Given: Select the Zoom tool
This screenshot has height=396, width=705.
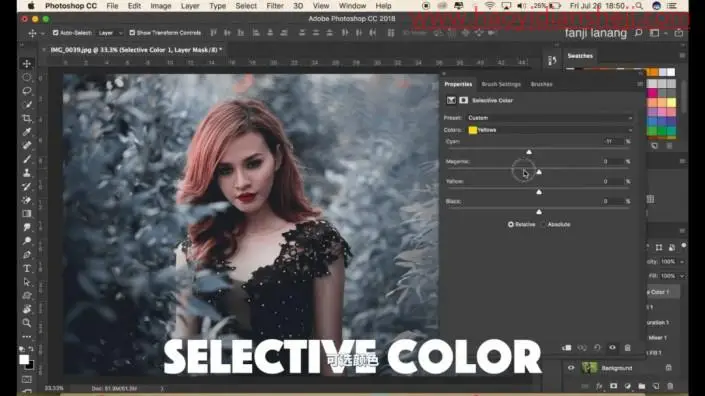Looking at the screenshot, I should pyautogui.click(x=27, y=323).
